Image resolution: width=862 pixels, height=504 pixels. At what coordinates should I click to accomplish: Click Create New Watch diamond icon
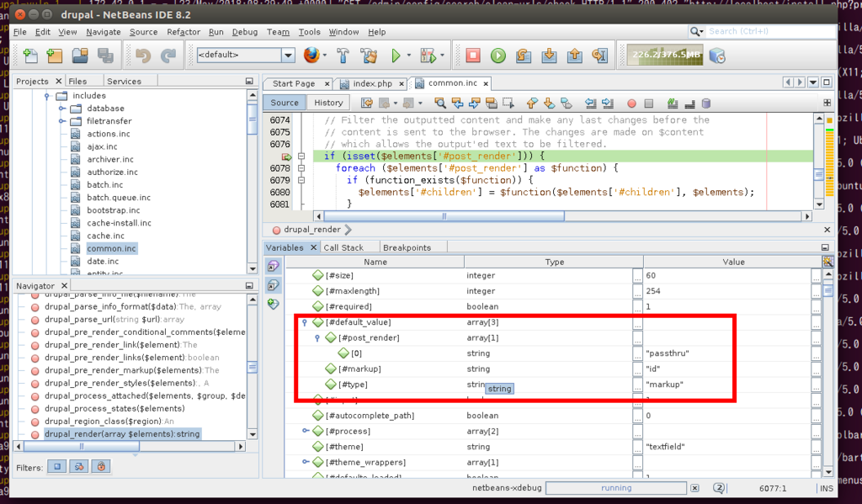[274, 304]
